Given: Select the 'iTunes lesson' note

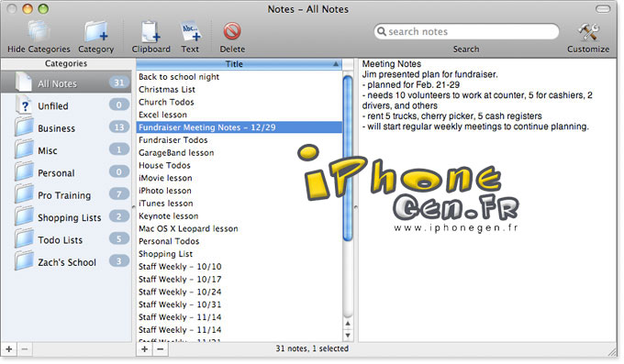Looking at the screenshot, I should tap(239, 204).
